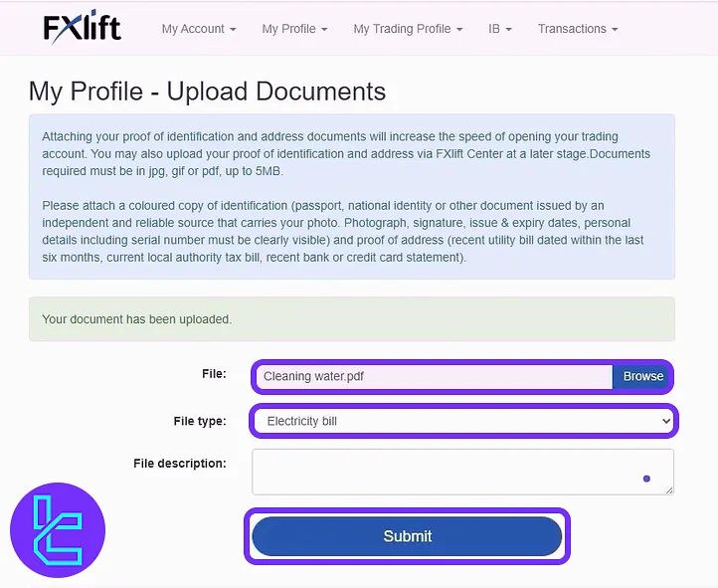The image size is (718, 588).
Task: Open the File type dropdown
Action: (x=463, y=421)
